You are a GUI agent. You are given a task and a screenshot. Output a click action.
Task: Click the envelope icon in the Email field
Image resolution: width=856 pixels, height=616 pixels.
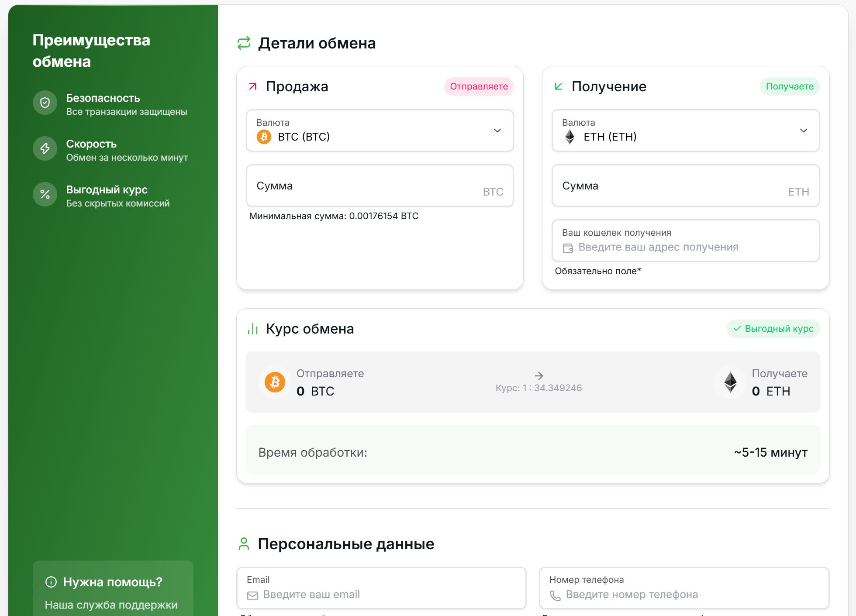click(252, 595)
